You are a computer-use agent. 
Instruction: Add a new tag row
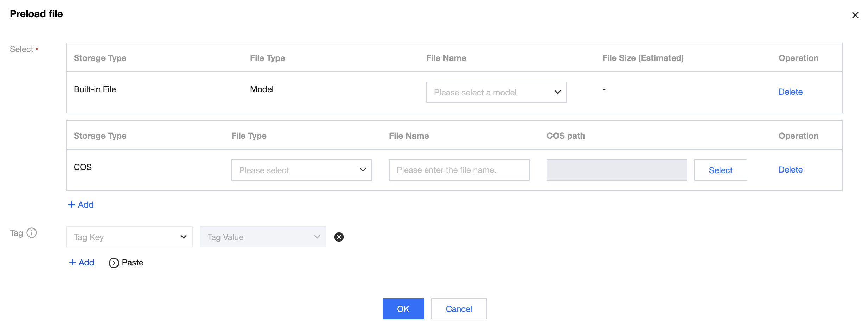tap(82, 263)
